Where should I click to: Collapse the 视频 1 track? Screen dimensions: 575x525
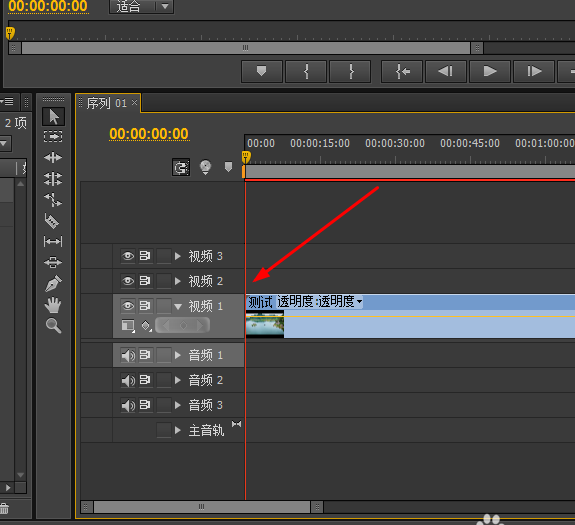[178, 306]
